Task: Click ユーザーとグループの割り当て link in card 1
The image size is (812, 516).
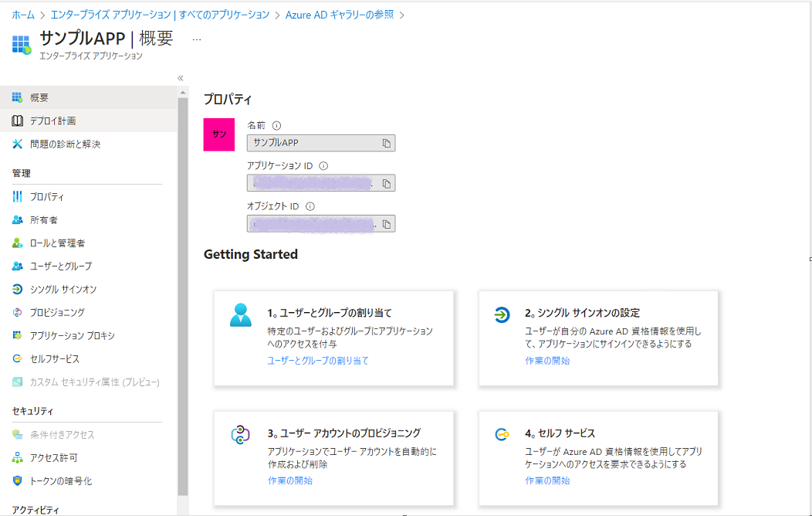Action: pos(318,361)
